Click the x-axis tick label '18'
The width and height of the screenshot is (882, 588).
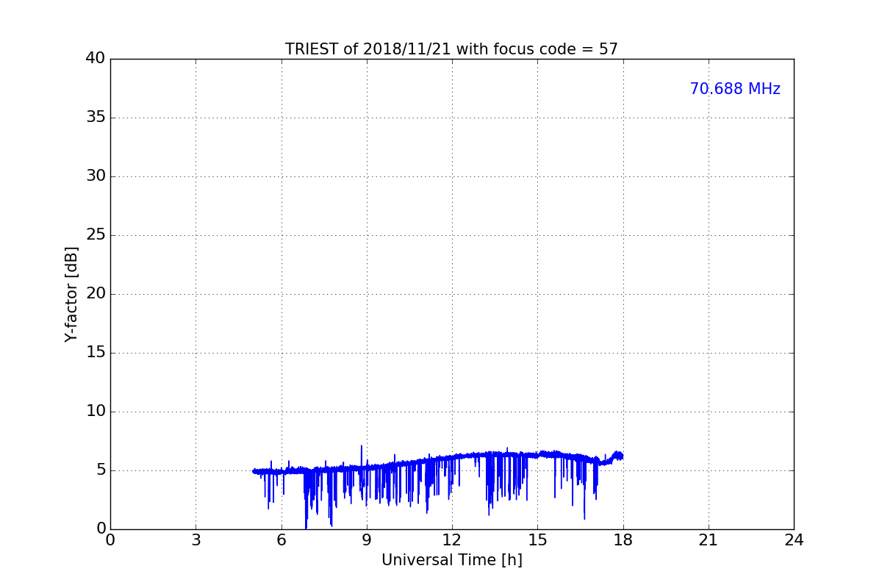(623, 540)
